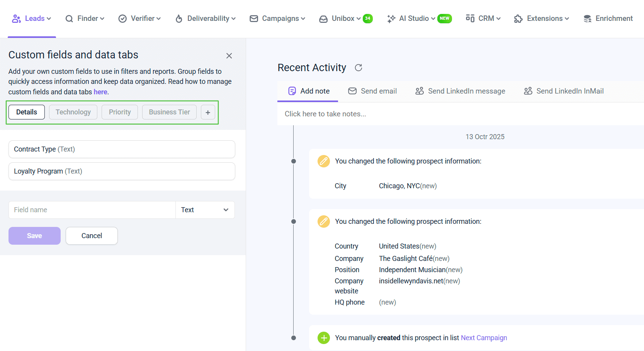Click the refresh icon beside Recent Activity
Viewport: 644px width, 351px height.
[x=359, y=68]
